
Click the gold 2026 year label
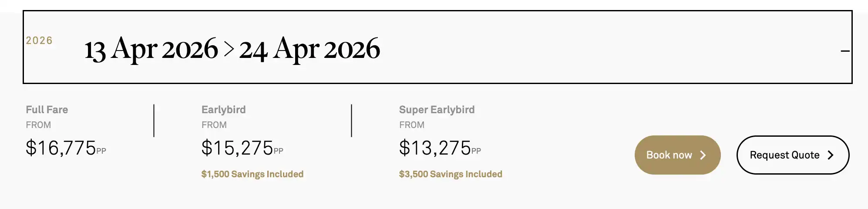click(x=39, y=40)
